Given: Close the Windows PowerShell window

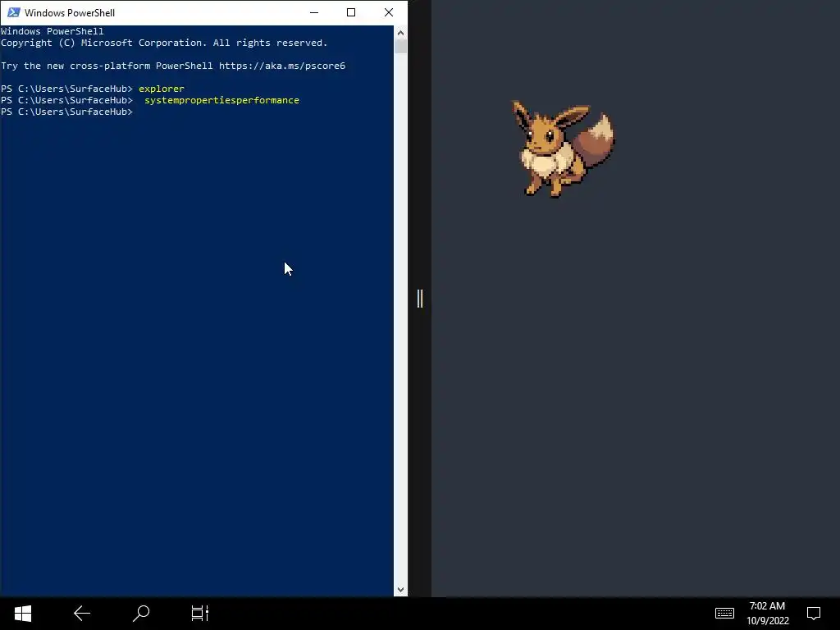Looking at the screenshot, I should coord(388,12).
